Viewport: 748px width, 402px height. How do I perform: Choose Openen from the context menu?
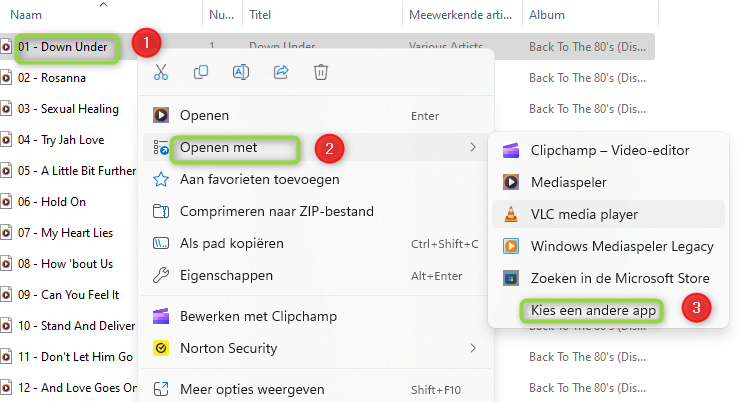pos(316,115)
